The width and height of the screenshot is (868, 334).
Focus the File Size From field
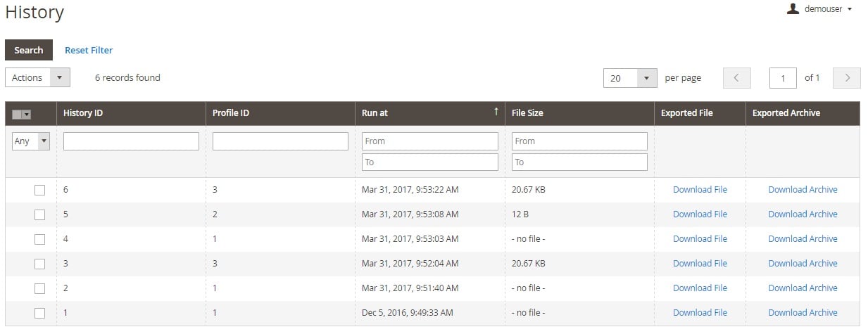click(x=579, y=141)
